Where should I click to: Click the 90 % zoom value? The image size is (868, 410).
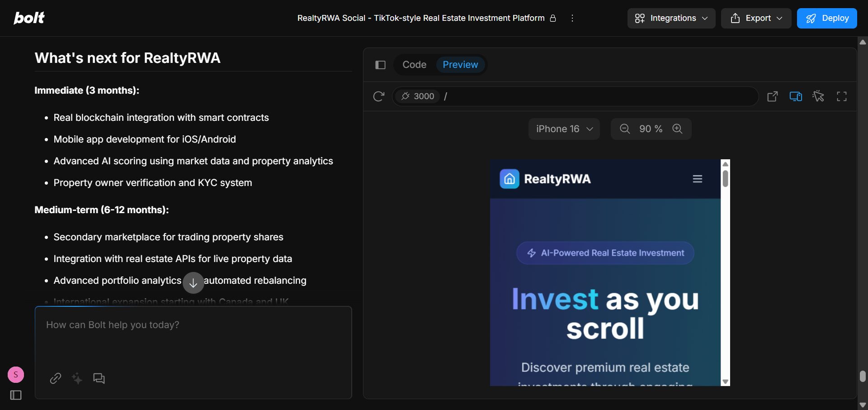click(x=651, y=129)
